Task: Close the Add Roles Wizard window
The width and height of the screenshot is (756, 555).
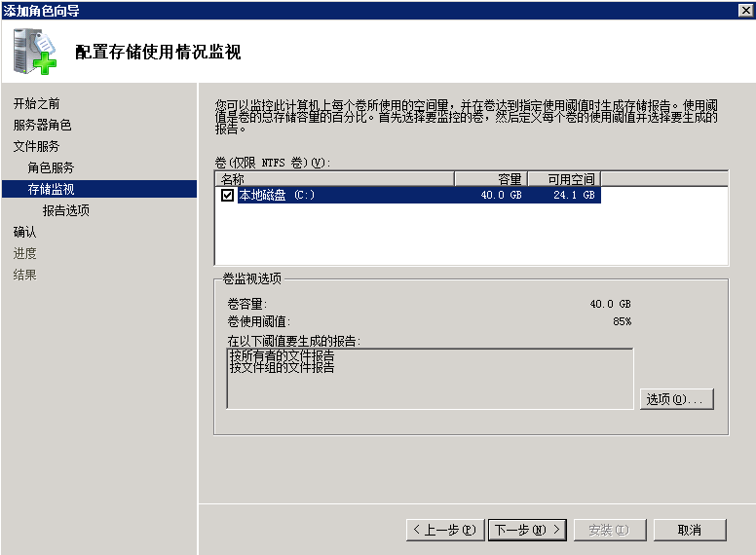Action: click(745, 10)
